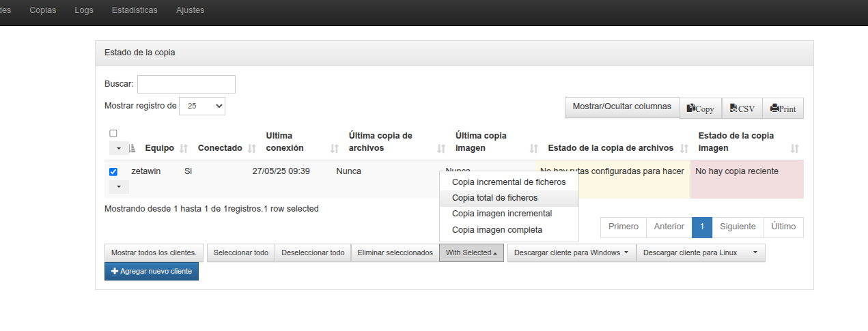868x331 pixels.
Task: Export table with the CSV icon button
Action: [x=742, y=109]
